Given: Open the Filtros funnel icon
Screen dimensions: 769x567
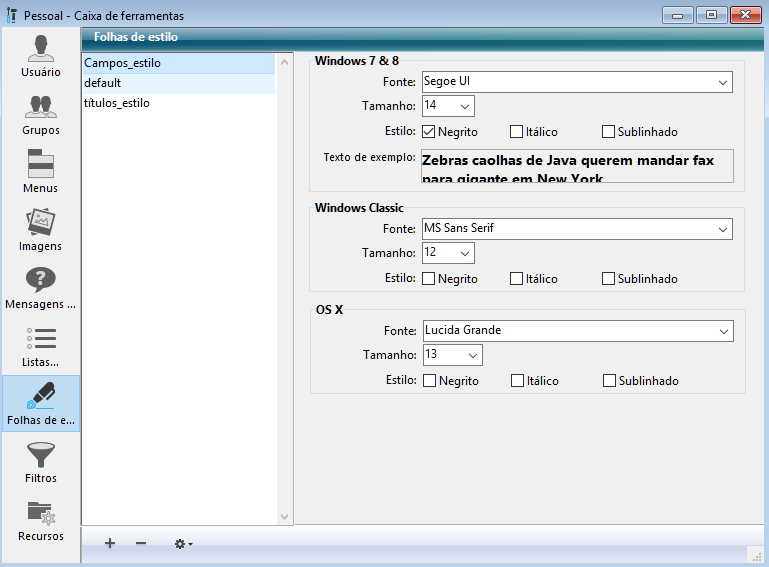Looking at the screenshot, I should pyautogui.click(x=41, y=456).
